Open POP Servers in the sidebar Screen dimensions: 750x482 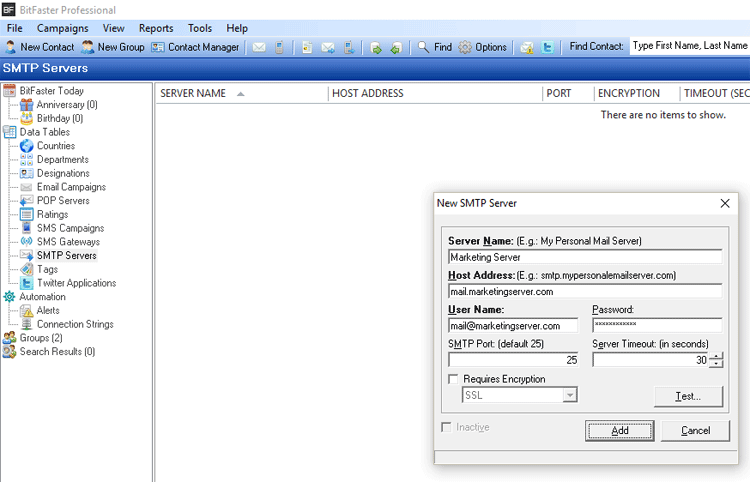click(63, 201)
